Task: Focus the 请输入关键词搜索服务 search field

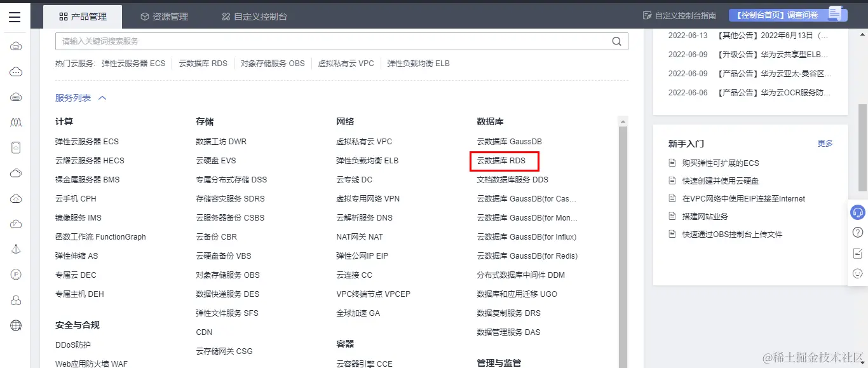Action: (342, 41)
